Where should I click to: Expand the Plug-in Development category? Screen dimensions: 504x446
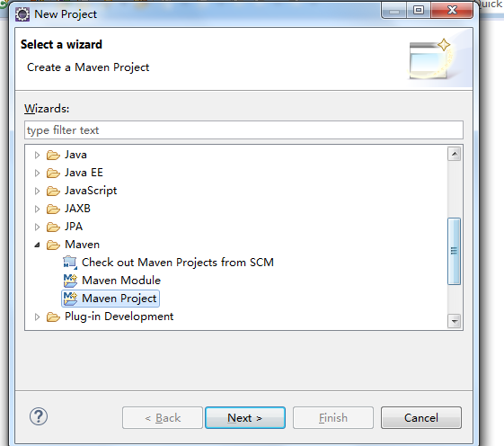(37, 317)
